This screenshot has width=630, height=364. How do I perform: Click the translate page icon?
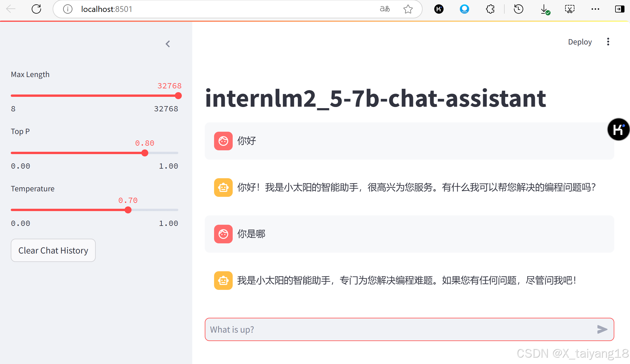point(385,9)
